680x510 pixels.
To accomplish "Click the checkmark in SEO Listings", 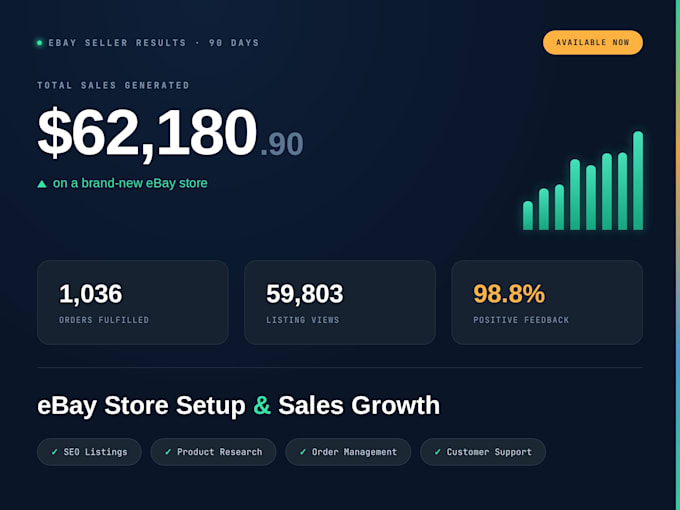I will [x=55, y=452].
